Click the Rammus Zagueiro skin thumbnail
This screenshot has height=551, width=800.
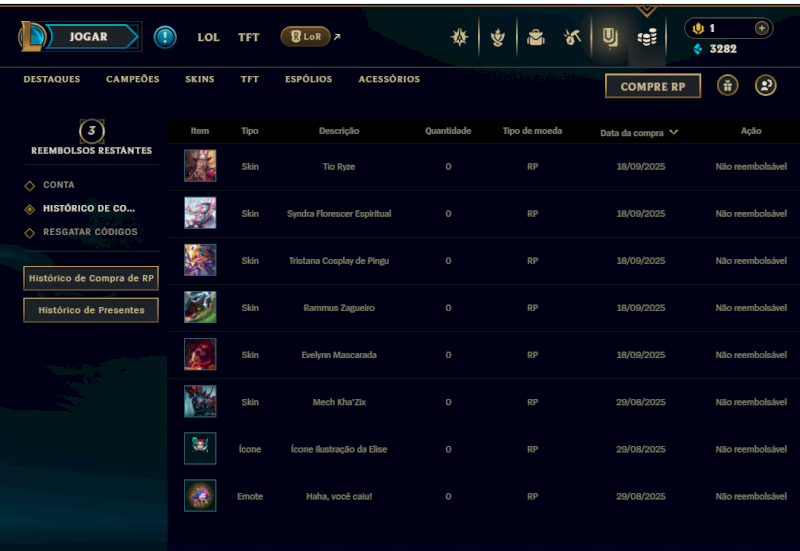(x=200, y=307)
